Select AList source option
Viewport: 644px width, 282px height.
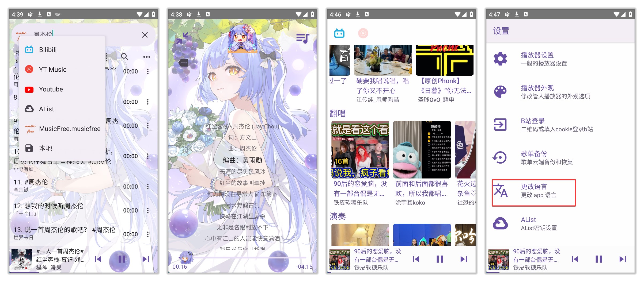coord(62,109)
